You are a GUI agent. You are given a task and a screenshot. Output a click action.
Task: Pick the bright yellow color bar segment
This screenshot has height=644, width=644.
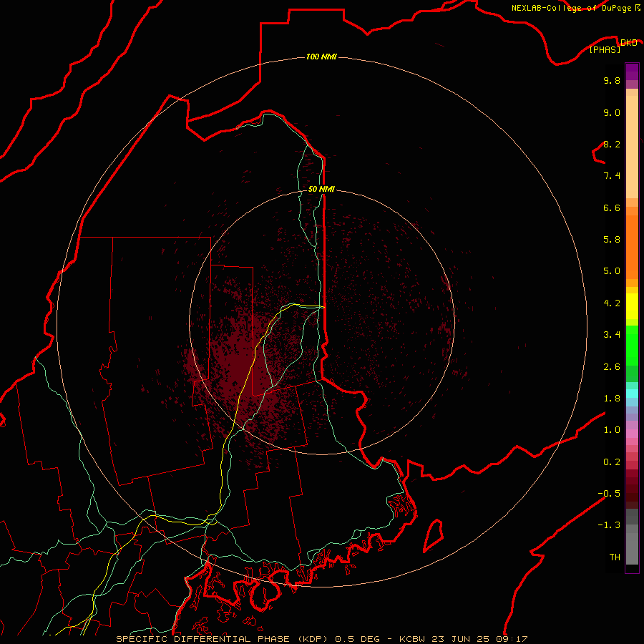632,306
